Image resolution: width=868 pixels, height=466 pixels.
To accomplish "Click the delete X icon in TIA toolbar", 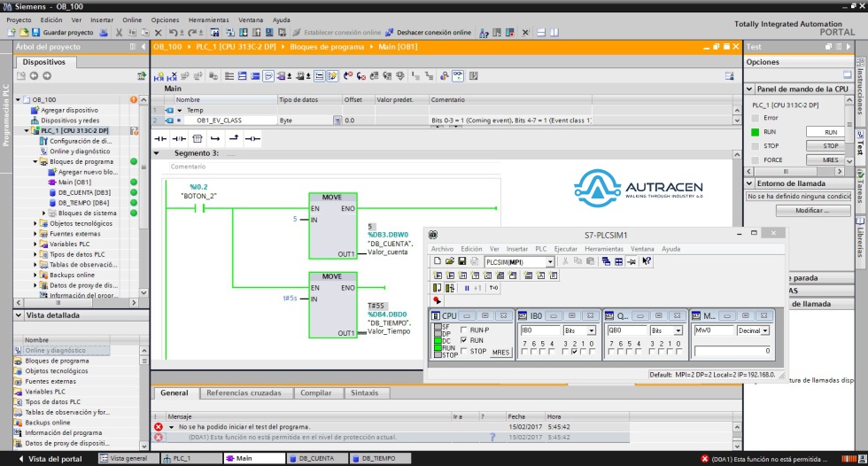I will [158, 33].
